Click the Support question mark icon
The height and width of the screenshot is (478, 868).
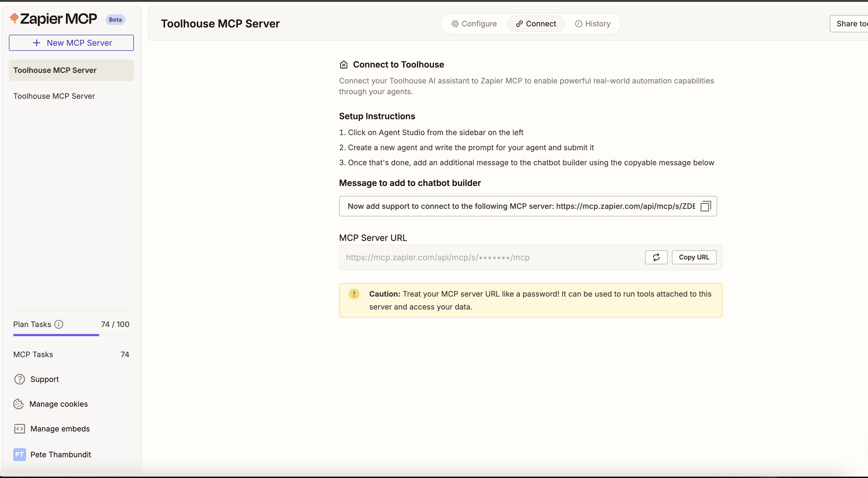click(20, 379)
